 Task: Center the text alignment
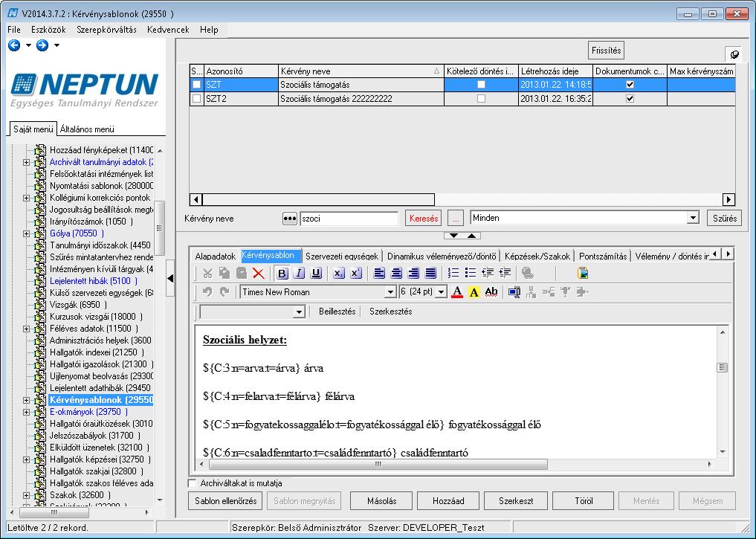396,274
